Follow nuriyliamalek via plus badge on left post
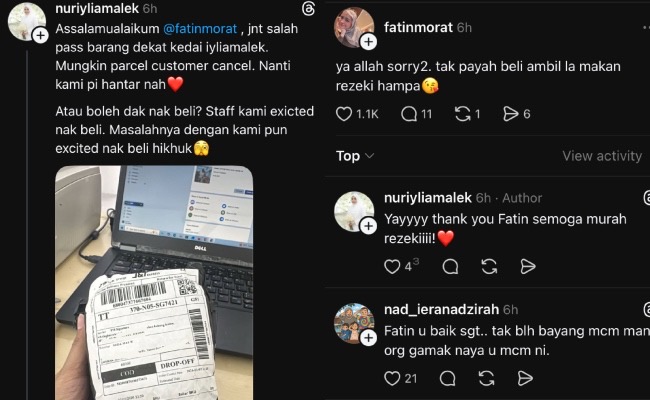 tap(40, 36)
